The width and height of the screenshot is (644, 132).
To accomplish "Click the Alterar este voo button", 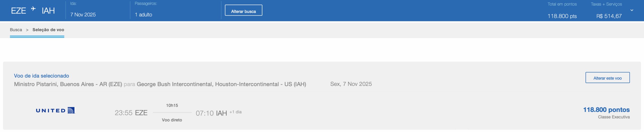I will [x=607, y=78].
